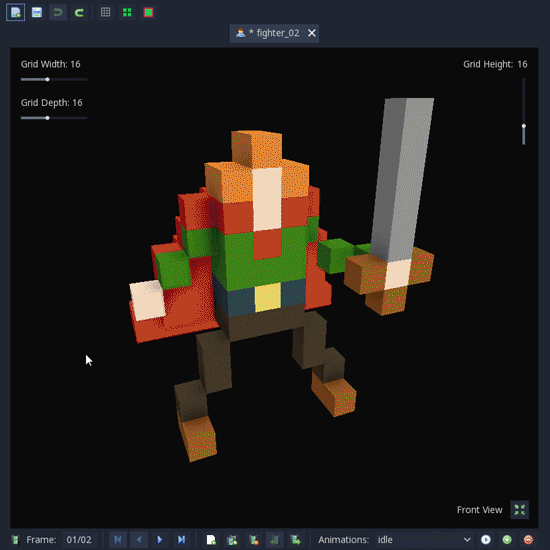Toggle the white grid display icon
The image size is (550, 550).
tap(106, 13)
